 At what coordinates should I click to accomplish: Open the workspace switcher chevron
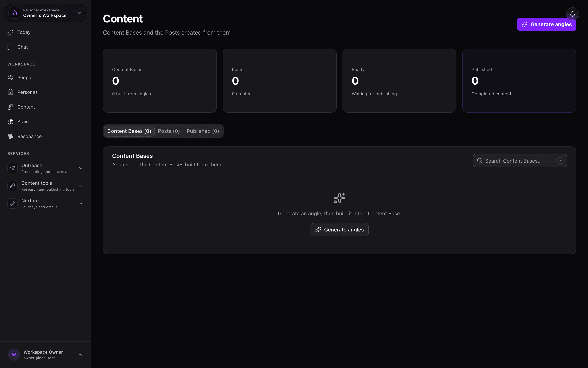[80, 13]
